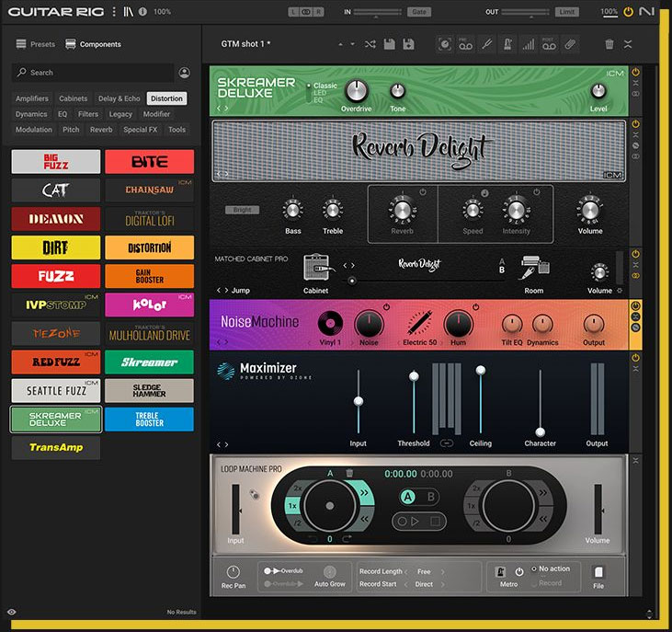Click previous arrow before Electric 50

coord(399,342)
